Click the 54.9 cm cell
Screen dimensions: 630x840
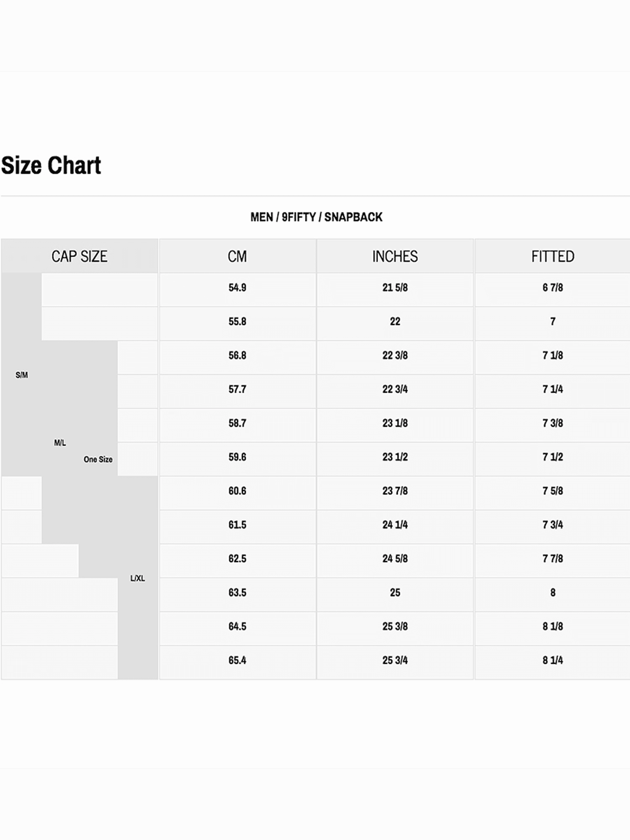237,290
